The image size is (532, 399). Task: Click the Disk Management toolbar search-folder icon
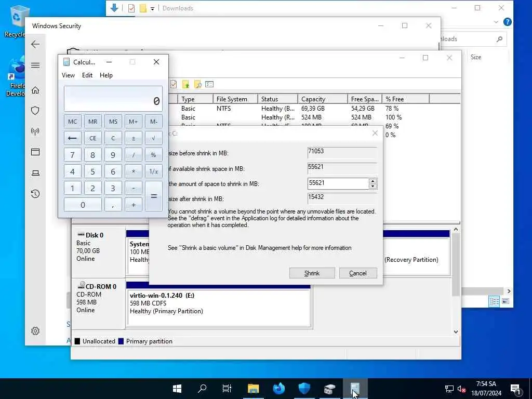coord(197,84)
